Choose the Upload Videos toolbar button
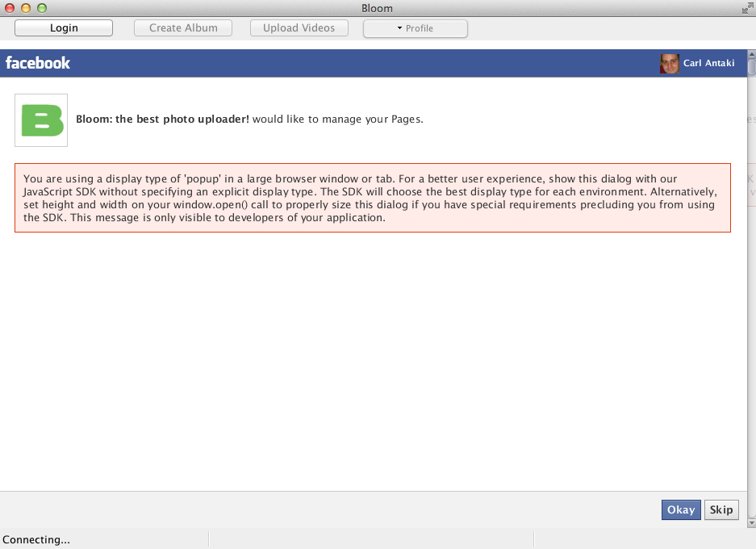 point(299,27)
